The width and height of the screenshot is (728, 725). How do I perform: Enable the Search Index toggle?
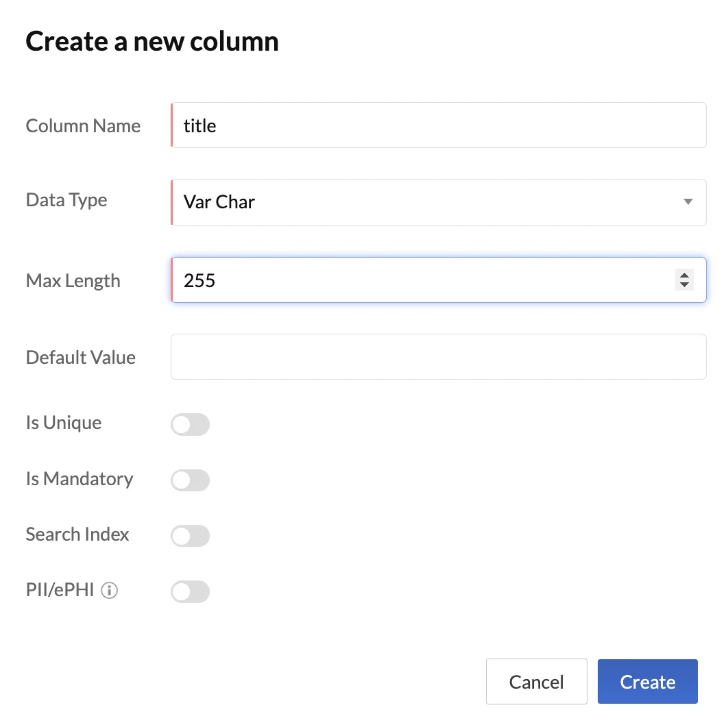coord(190,536)
